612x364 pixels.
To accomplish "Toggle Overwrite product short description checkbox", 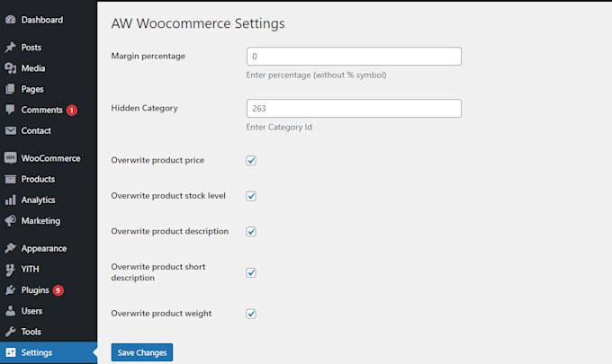I will click(x=251, y=272).
